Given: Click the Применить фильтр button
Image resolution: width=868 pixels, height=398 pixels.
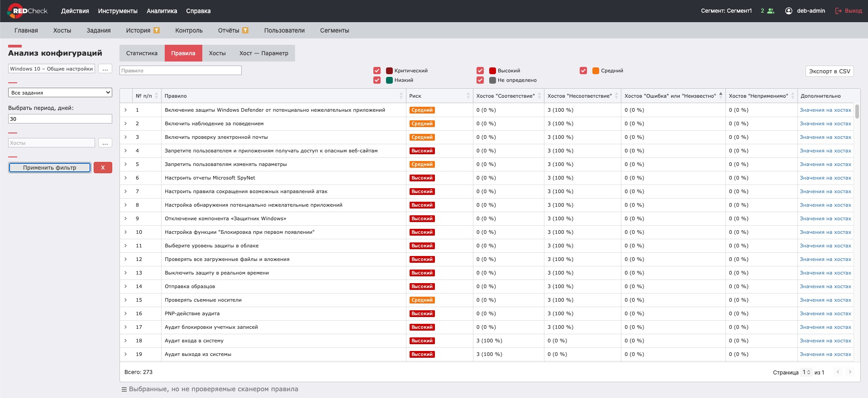Looking at the screenshot, I should [50, 168].
